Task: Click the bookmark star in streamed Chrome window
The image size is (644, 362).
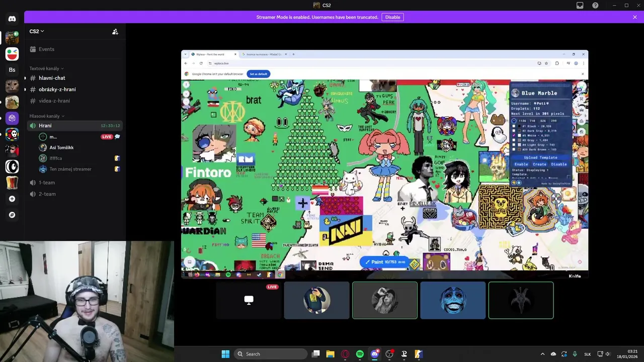Action: 546,63
